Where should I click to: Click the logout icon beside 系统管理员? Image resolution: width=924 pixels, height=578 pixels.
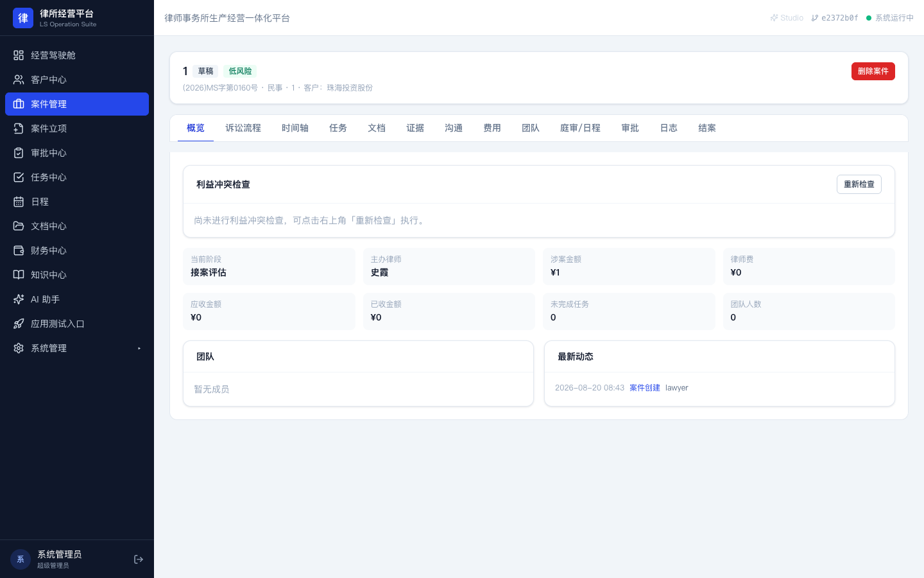pos(139,559)
